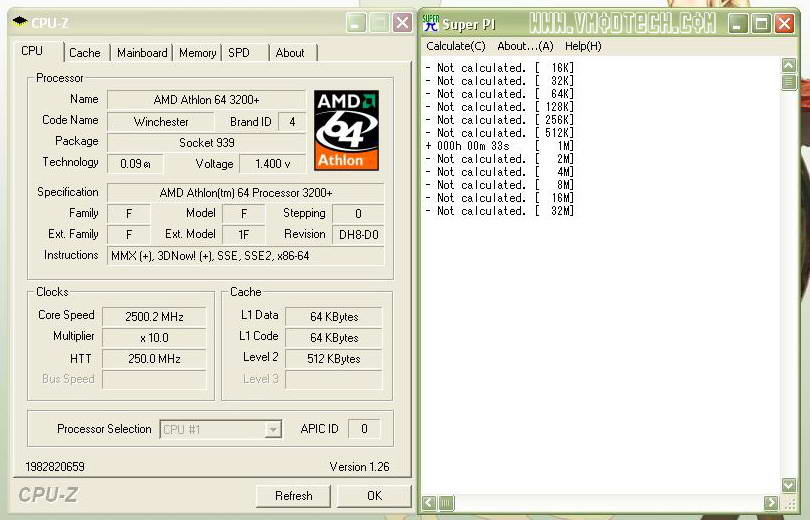Click the Stepping value 0
The height and width of the screenshot is (520, 810).
[x=359, y=213]
